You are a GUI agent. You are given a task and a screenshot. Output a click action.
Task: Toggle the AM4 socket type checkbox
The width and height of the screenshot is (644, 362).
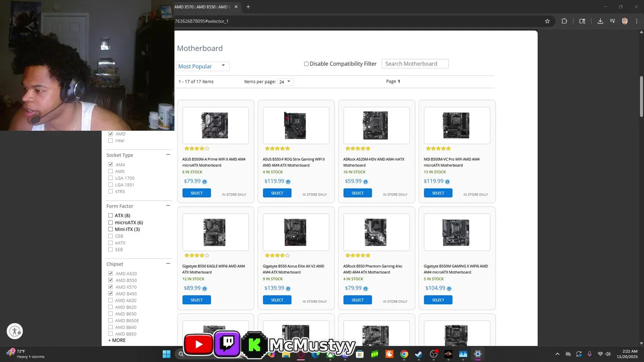(110, 164)
